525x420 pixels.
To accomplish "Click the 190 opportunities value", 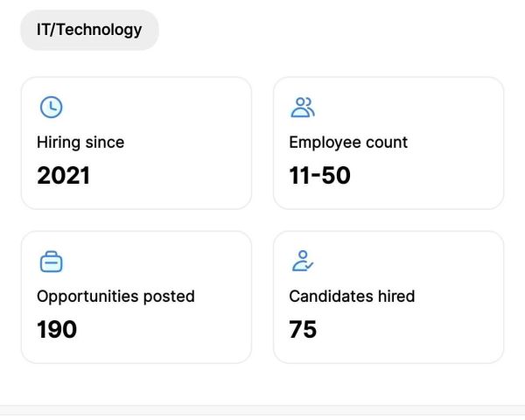I will (57, 330).
